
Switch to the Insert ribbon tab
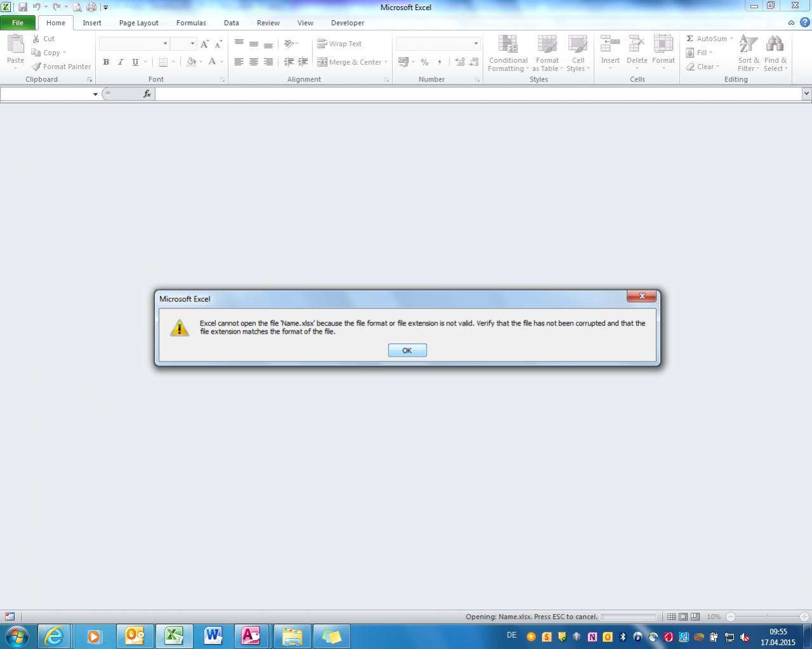92,23
